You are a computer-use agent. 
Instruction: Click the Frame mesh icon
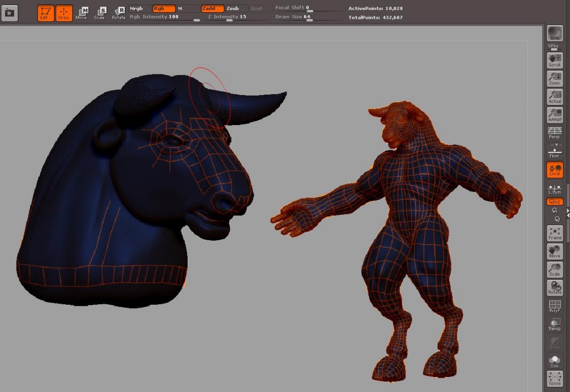(554, 234)
